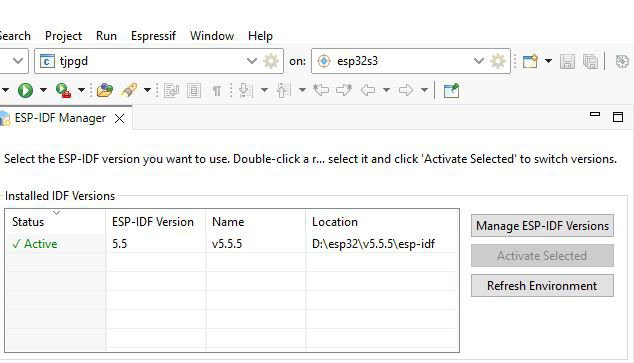The height and width of the screenshot is (363, 634).
Task: Toggle Show Whitespace Characters pilcrow icon
Action: click(217, 91)
